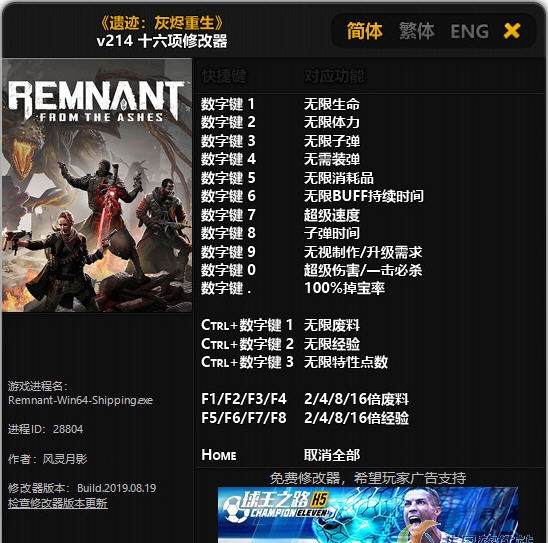Enable 无限消耗品 option
Image resolution: width=548 pixels, height=543 pixels.
point(339,178)
